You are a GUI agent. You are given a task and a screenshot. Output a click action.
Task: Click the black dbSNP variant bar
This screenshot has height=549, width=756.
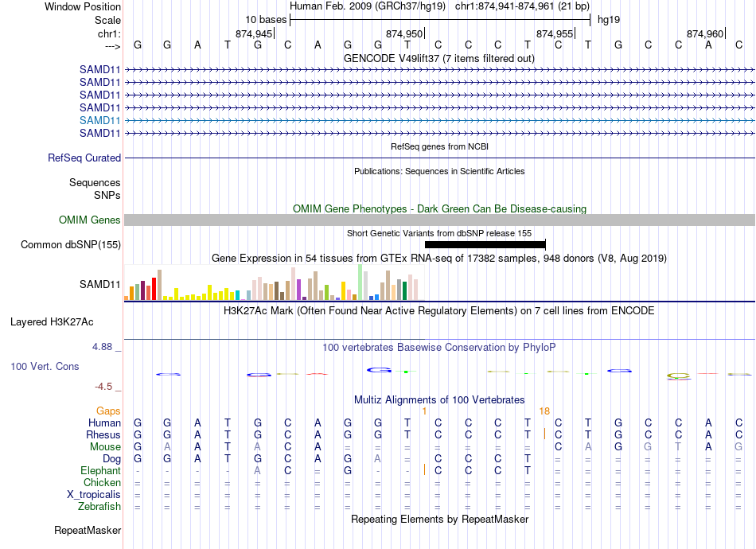pos(485,245)
